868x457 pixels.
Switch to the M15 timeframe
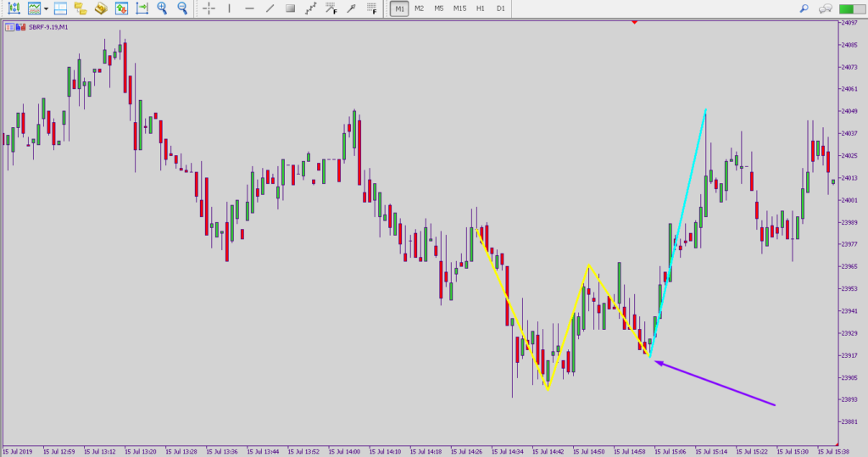[x=459, y=8]
